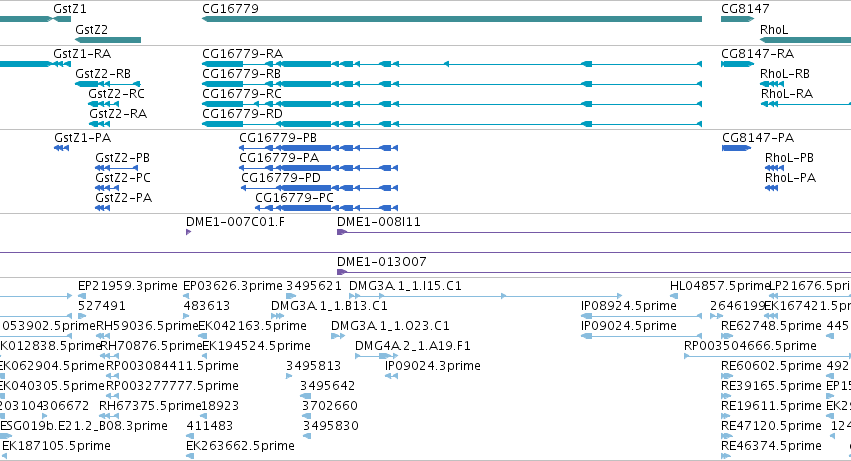851x461 pixels.
Task: Select the DMG4A.2_1.A19.F1 label
Action: (x=412, y=346)
